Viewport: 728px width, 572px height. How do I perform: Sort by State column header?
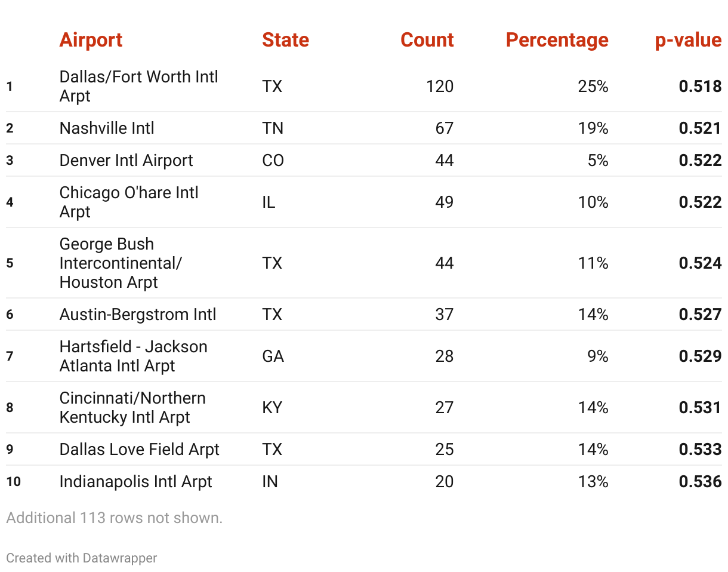[285, 40]
